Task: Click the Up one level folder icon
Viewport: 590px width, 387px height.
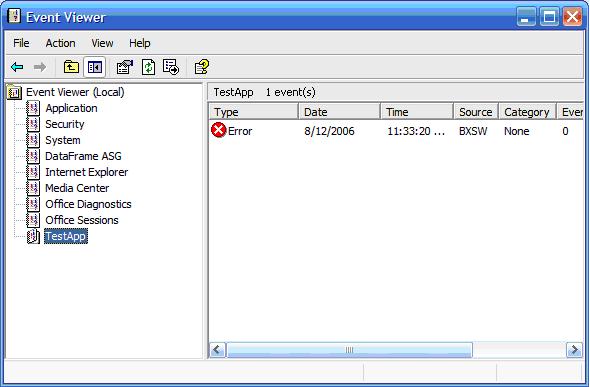Action: click(x=71, y=67)
